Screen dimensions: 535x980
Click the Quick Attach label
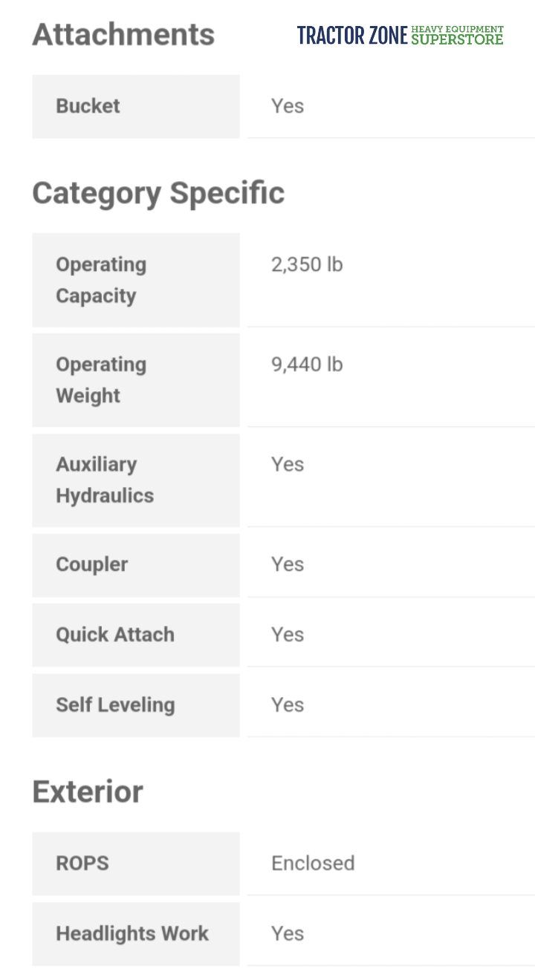click(115, 635)
